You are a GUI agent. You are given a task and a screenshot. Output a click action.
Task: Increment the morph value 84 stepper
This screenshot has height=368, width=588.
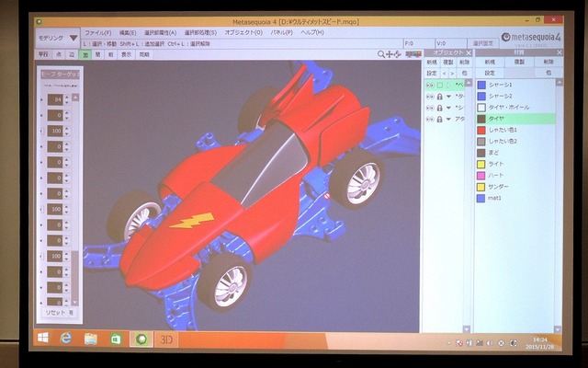[x=67, y=98]
